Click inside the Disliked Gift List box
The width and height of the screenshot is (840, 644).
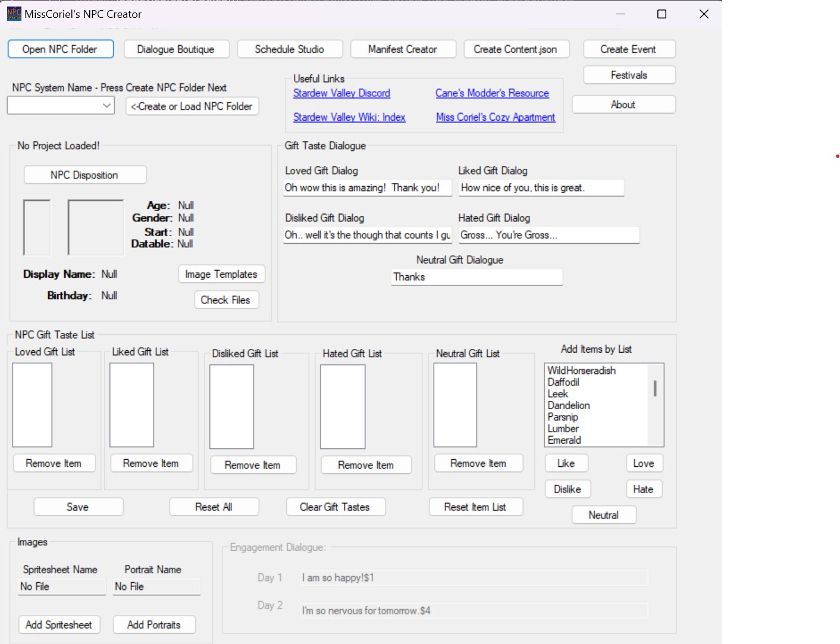click(x=232, y=407)
